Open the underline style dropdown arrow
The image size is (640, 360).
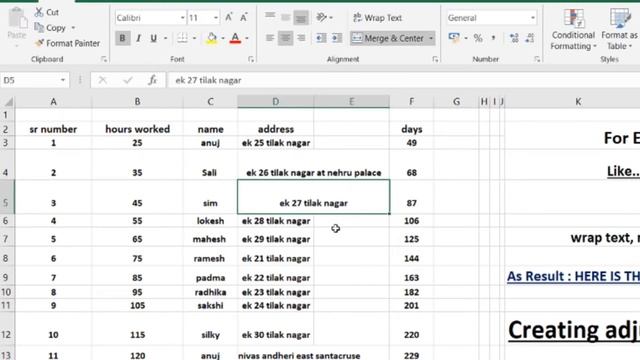point(165,38)
